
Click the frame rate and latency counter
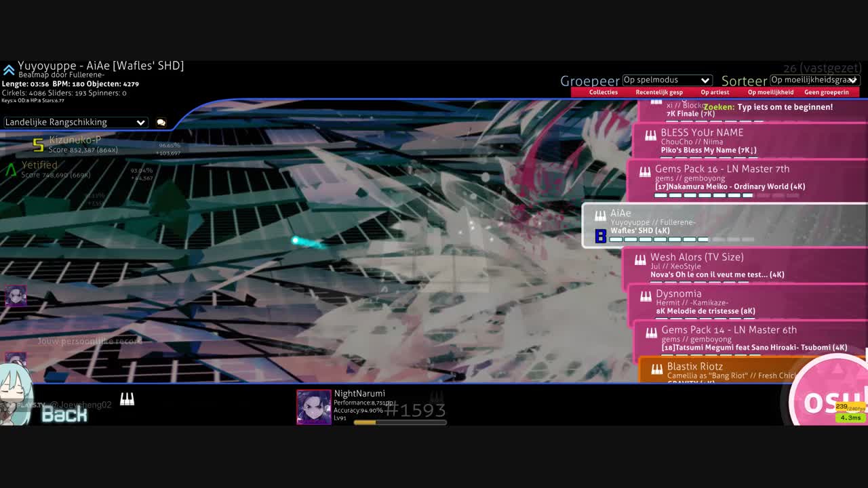click(x=850, y=412)
